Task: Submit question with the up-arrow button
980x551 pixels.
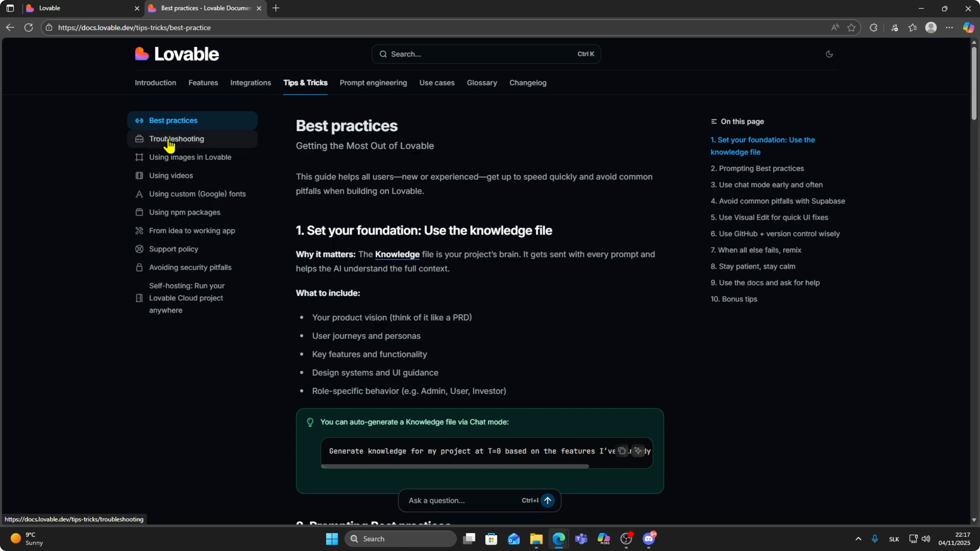Action: [548, 500]
